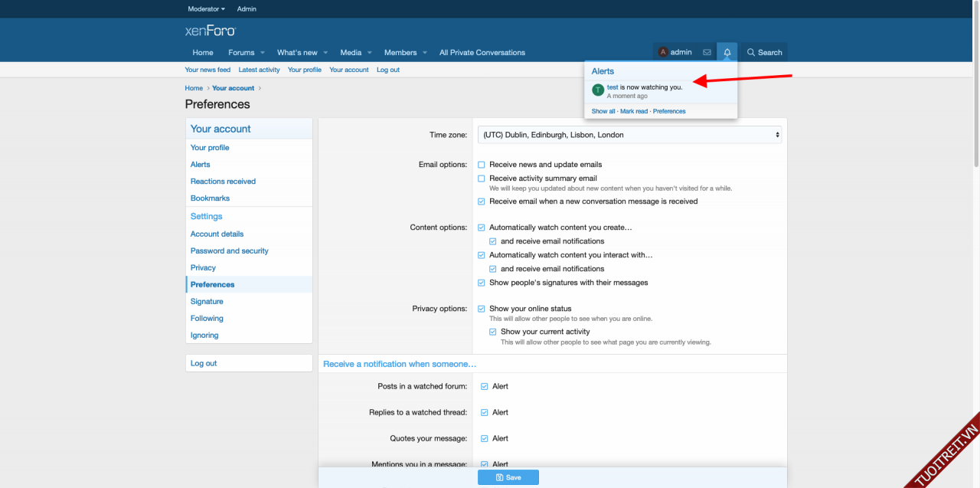Uncheck Show your online status
Viewport: 980px width, 488px height.
pyautogui.click(x=482, y=309)
